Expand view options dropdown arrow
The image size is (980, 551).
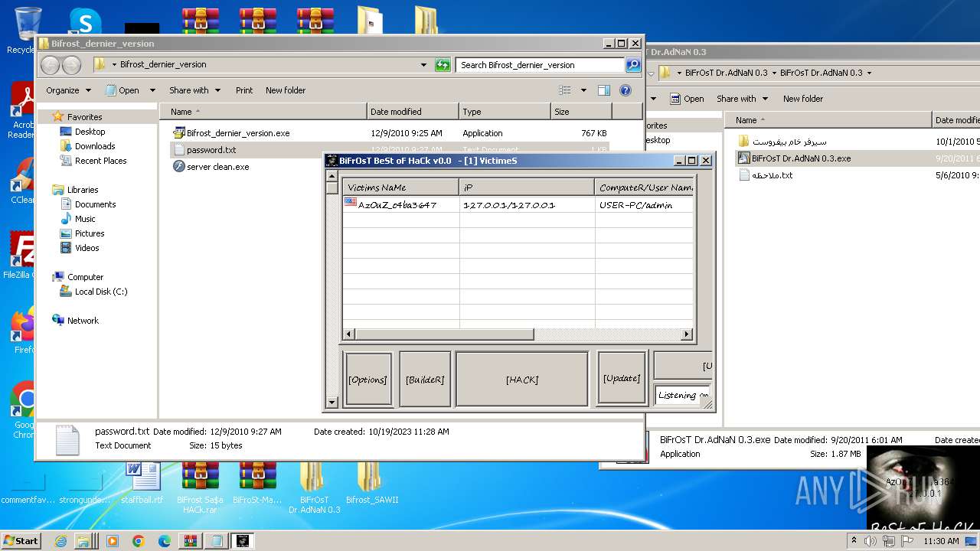(583, 90)
